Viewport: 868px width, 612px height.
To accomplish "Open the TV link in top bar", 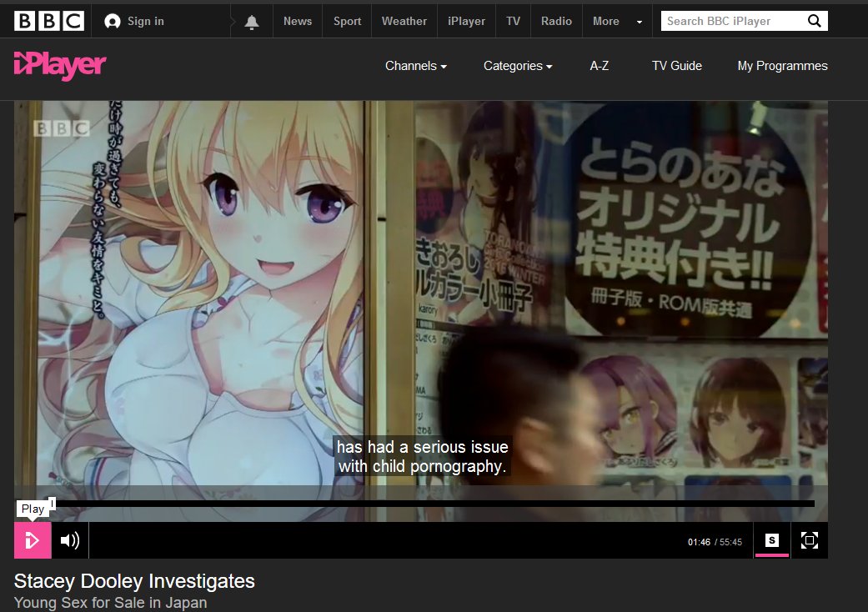I will (513, 21).
